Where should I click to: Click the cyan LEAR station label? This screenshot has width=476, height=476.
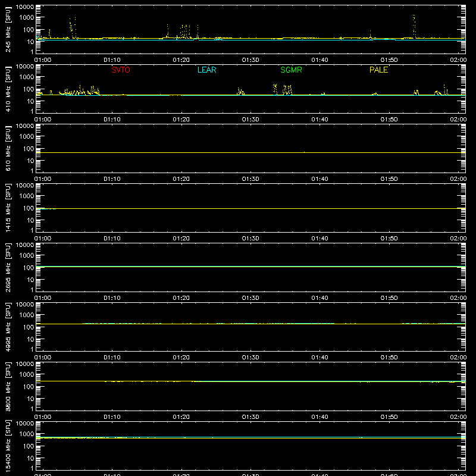point(206,70)
